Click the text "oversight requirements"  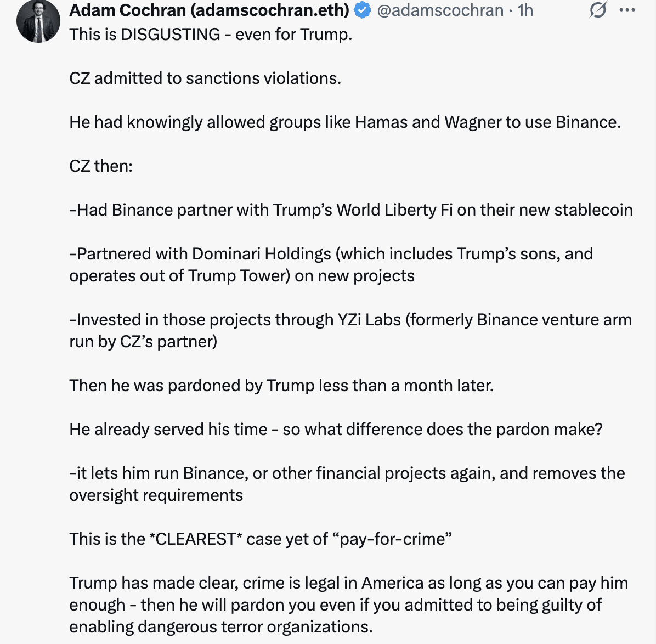click(x=156, y=495)
